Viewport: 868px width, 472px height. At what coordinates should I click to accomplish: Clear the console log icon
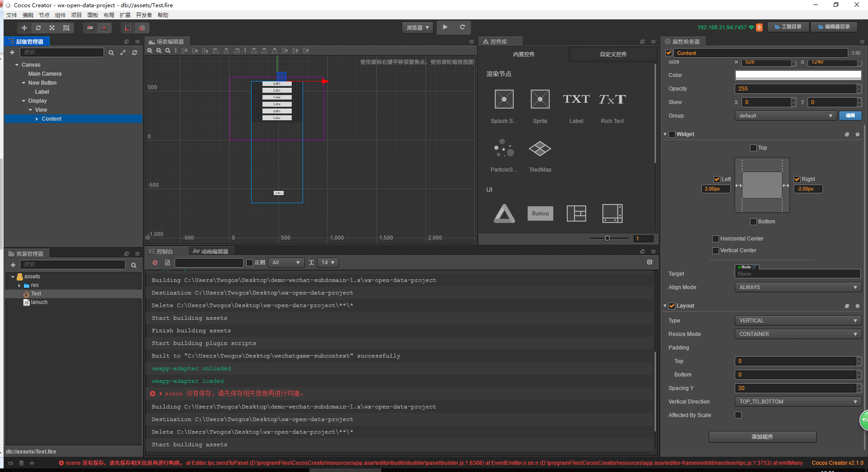click(x=155, y=263)
